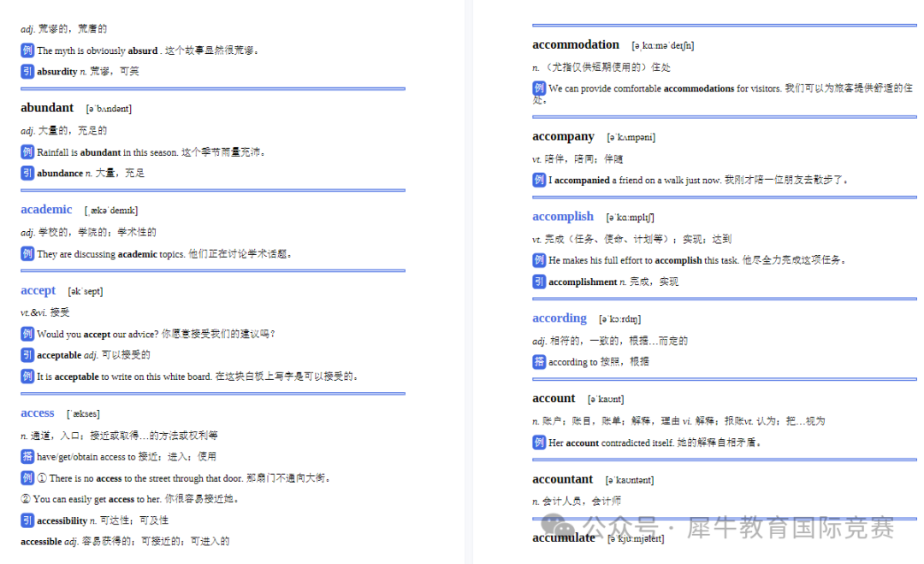Screen dimensions: 924x564
Task: Open the blue headword "according"
Action: click(x=560, y=318)
